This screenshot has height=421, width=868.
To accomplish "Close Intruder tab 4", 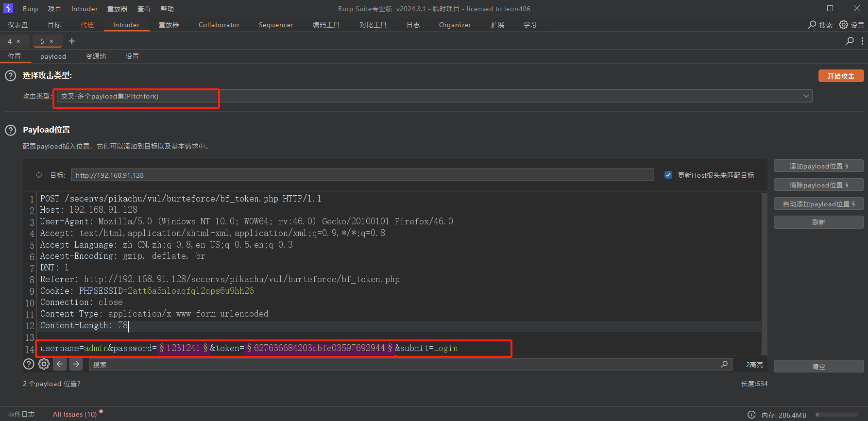I will [x=18, y=41].
